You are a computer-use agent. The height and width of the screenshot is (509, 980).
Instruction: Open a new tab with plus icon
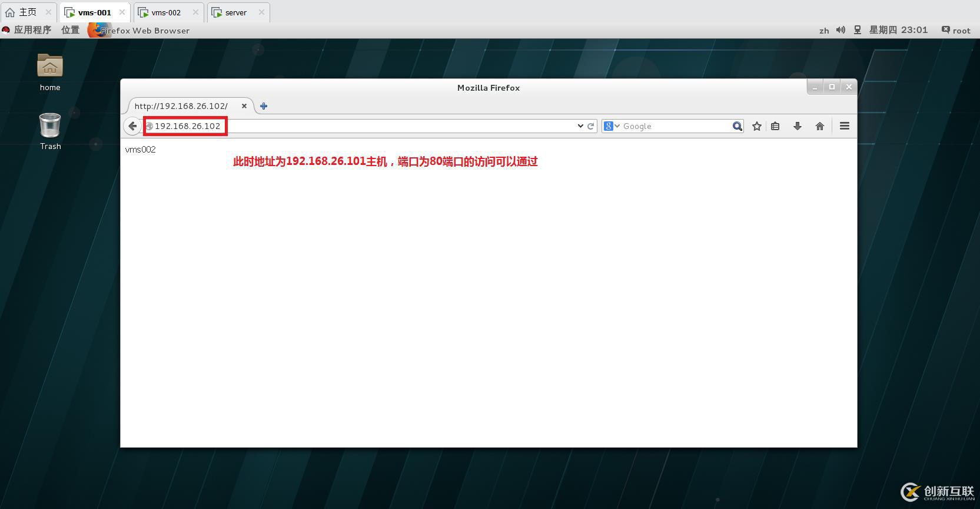tap(264, 106)
